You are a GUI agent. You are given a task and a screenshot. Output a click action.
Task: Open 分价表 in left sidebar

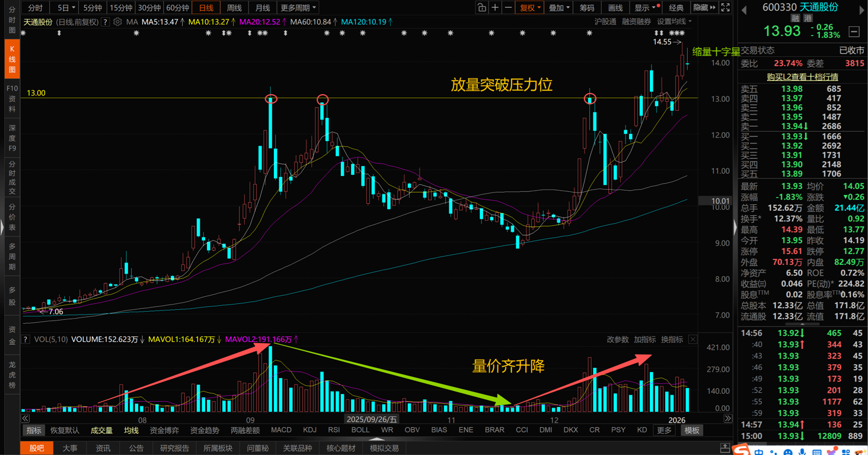(x=12, y=217)
